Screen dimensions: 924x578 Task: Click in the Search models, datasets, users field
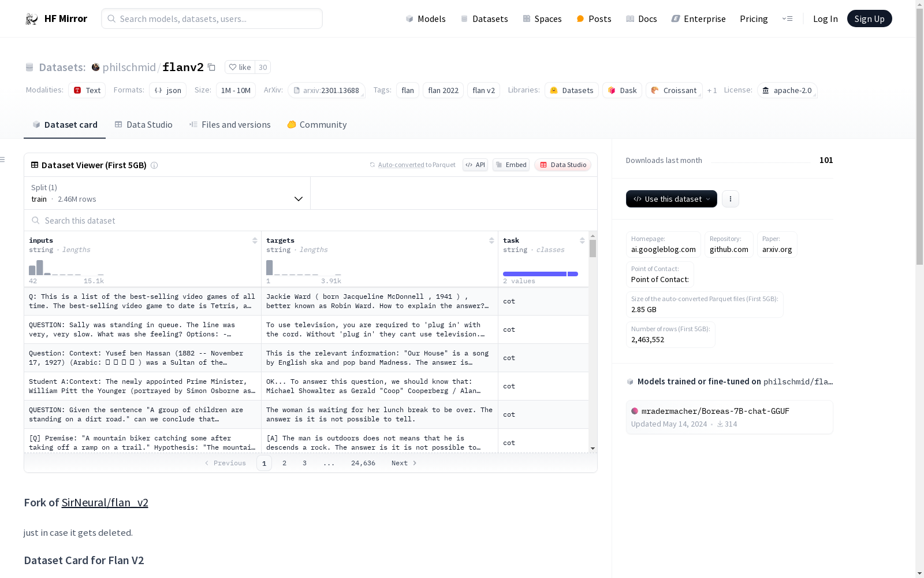212,18
